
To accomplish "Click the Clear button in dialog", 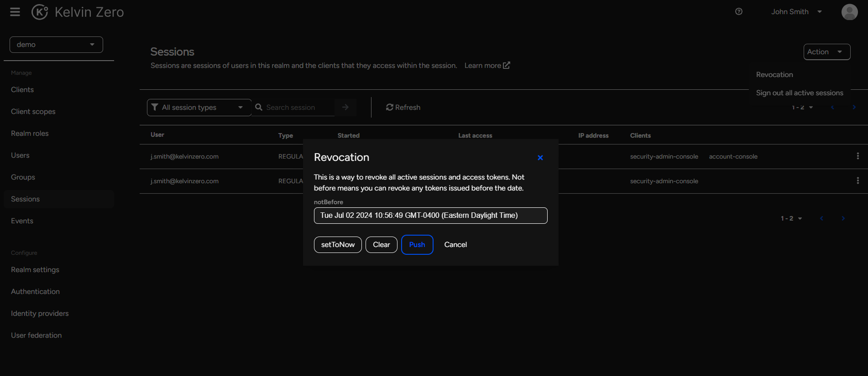I will (381, 245).
